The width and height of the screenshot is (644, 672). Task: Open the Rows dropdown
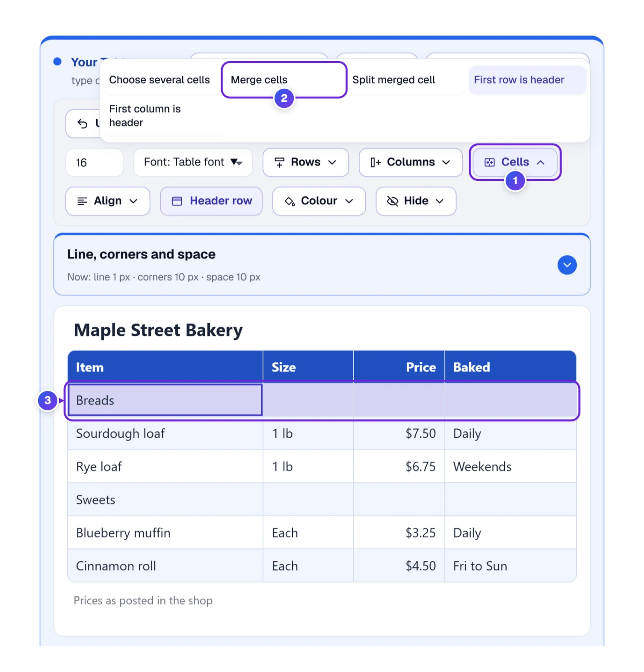click(x=305, y=162)
